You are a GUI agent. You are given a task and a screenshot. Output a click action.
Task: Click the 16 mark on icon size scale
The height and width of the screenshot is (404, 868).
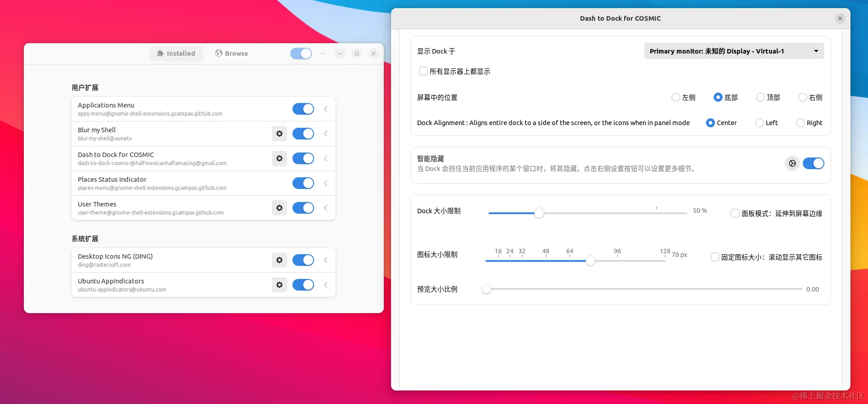(x=498, y=251)
